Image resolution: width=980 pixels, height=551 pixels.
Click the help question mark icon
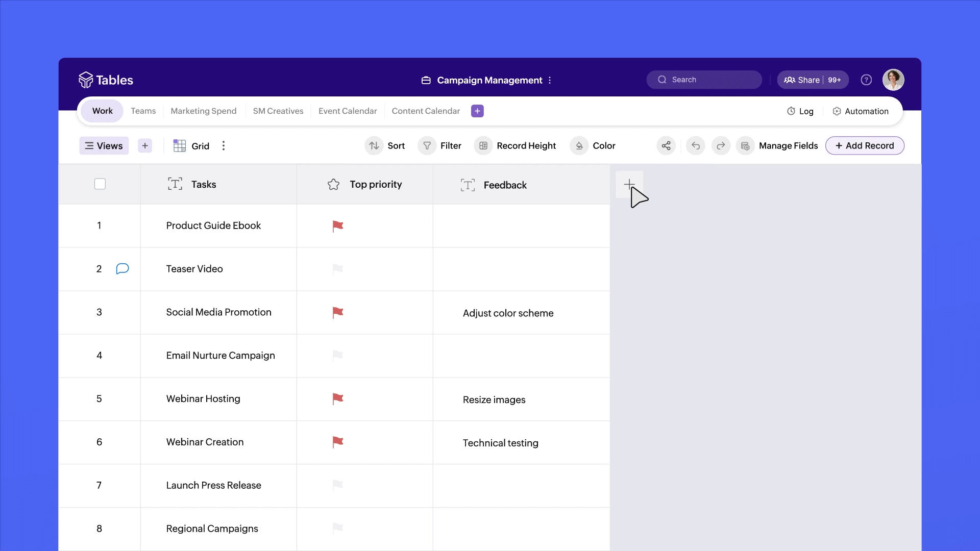point(866,80)
